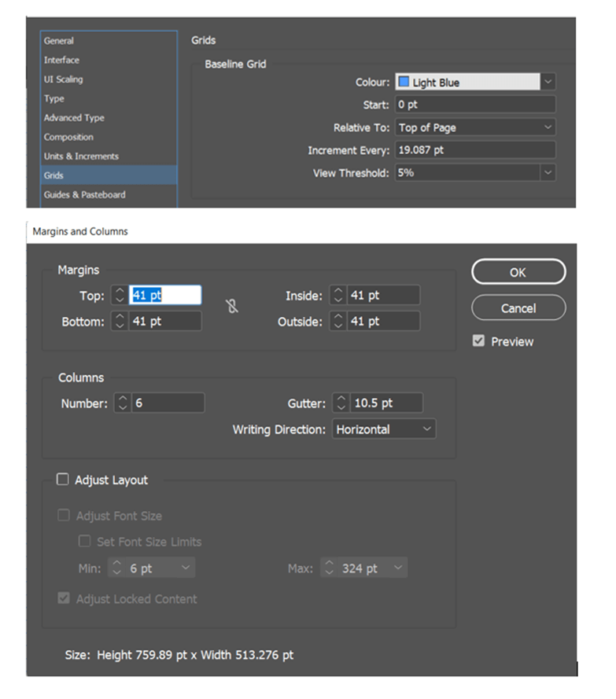Click the baseline grid Start field
The width and height of the screenshot is (616, 699).
click(x=475, y=105)
